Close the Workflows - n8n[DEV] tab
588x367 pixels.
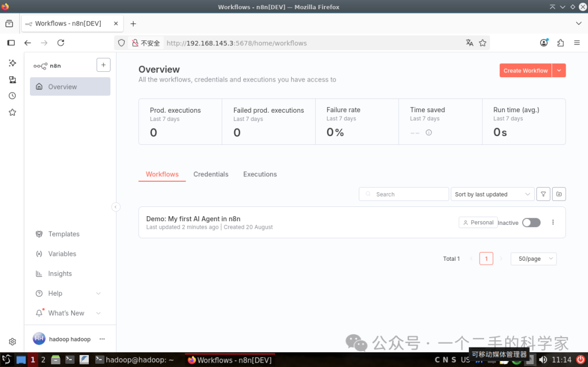click(116, 23)
